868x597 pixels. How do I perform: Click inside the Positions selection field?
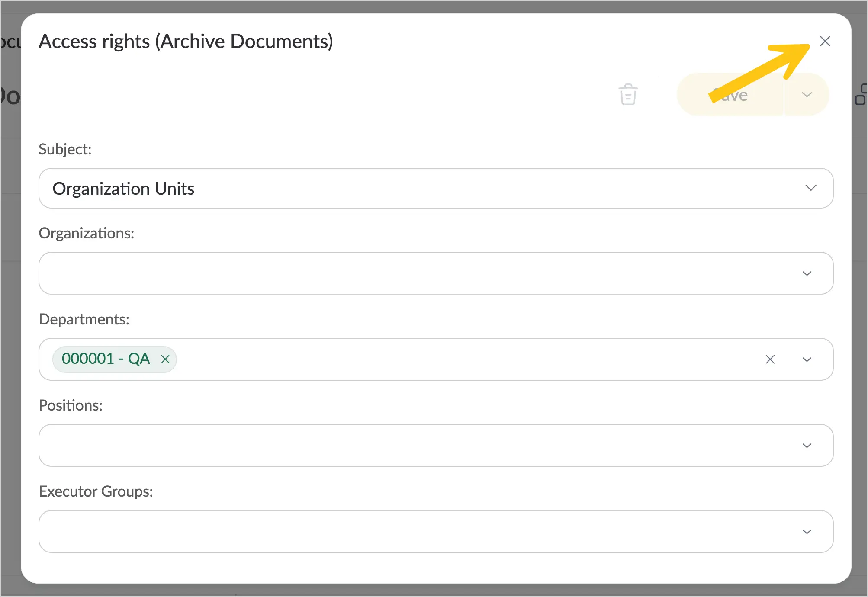click(436, 445)
